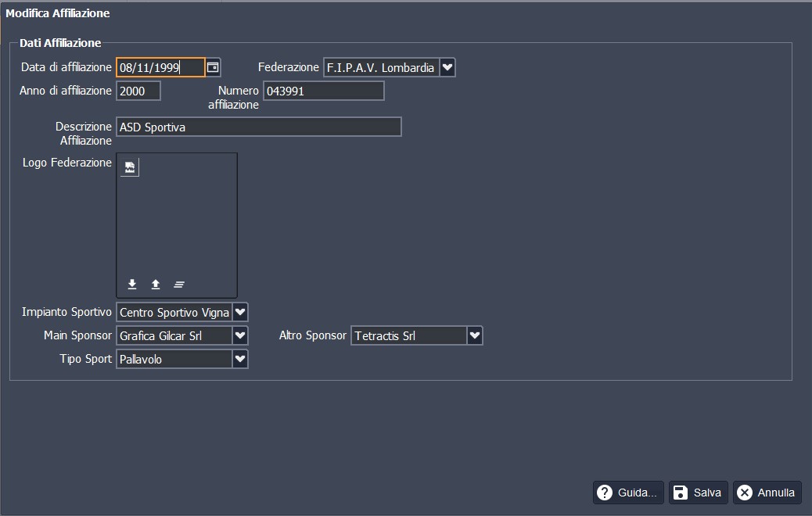Expand the Federazione dropdown arrow
The width and height of the screenshot is (812, 516).
(x=447, y=68)
